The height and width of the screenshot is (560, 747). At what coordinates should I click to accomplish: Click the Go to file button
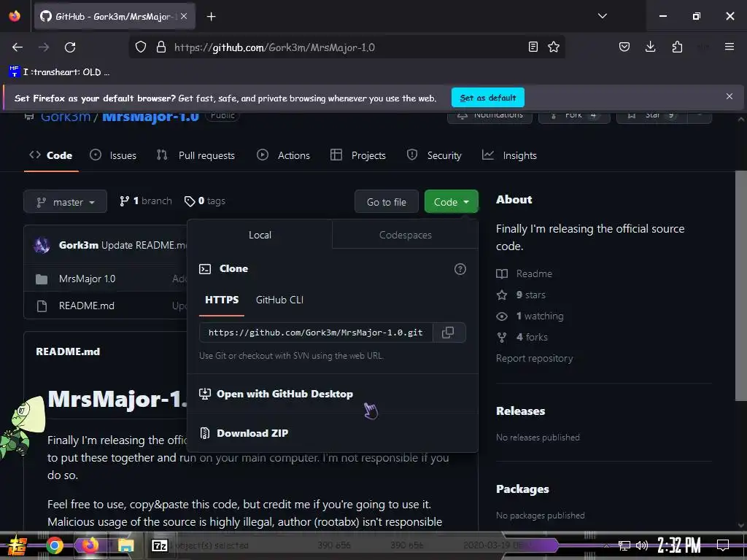coord(387,201)
